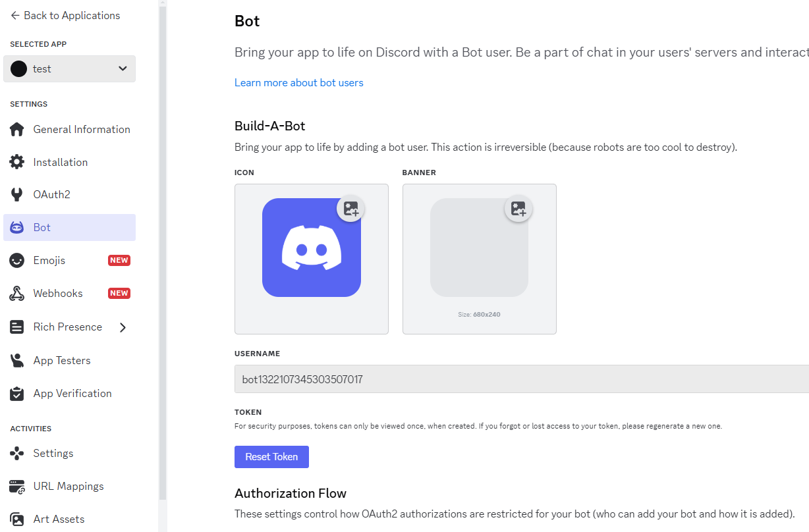The image size is (809, 532).
Task: Follow the Learn more about bot users link
Action: (x=299, y=83)
